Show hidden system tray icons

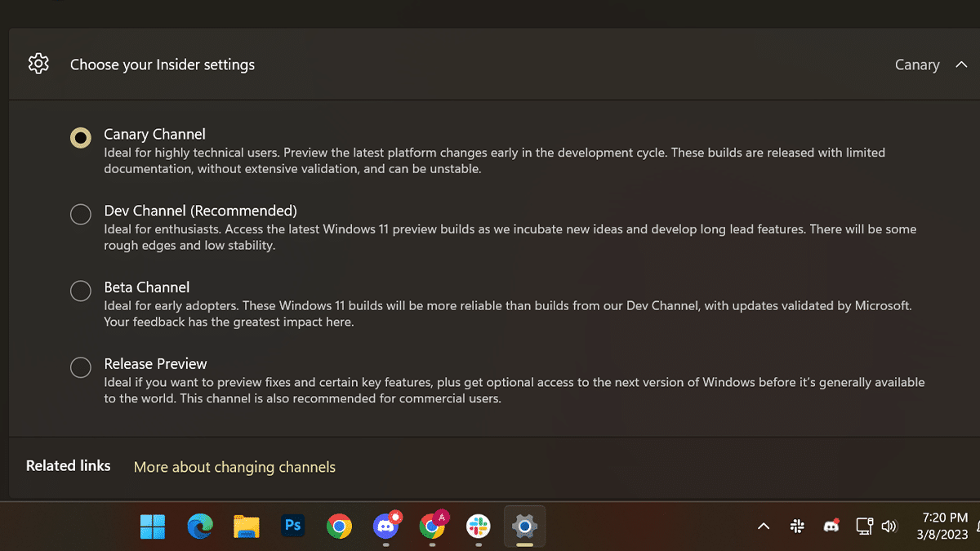tap(764, 527)
